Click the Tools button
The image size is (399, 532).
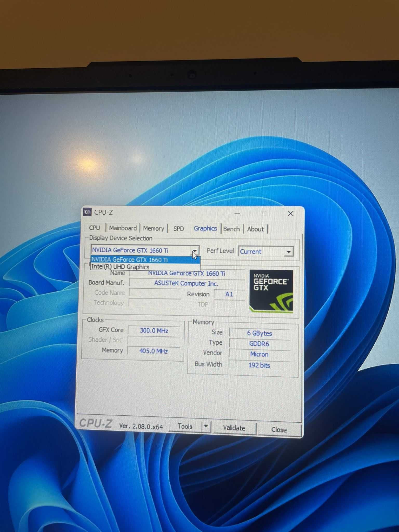click(185, 426)
